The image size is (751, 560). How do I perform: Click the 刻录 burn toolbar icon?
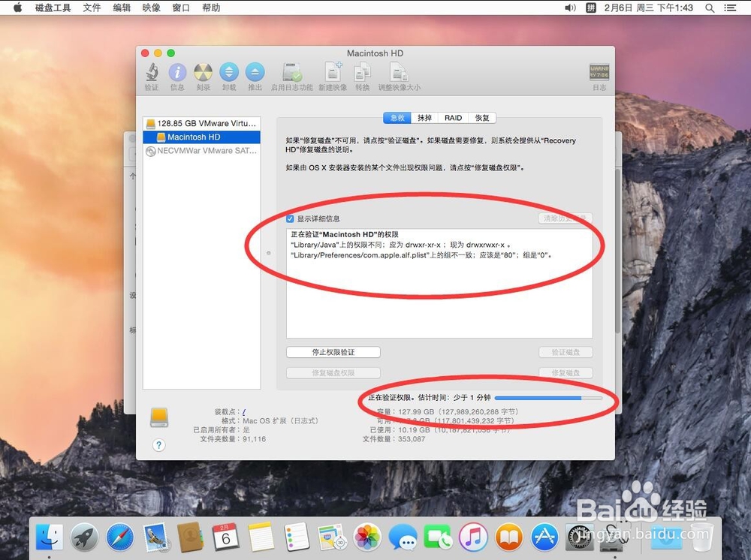(x=203, y=74)
